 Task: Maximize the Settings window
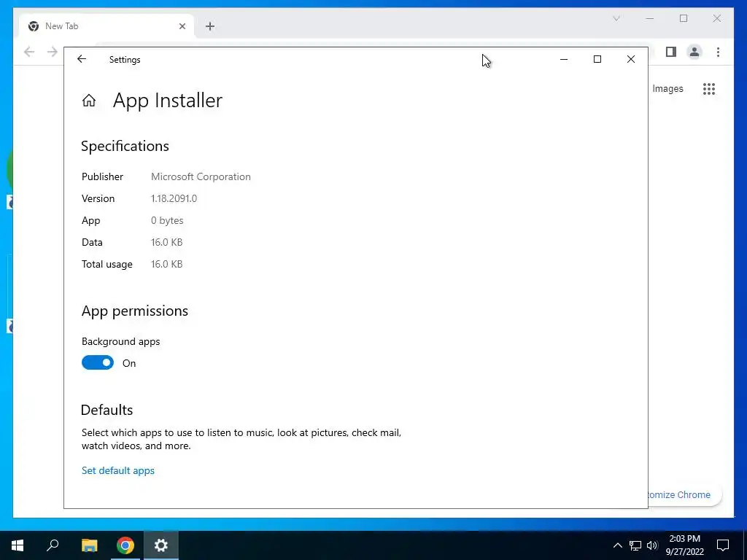click(597, 60)
